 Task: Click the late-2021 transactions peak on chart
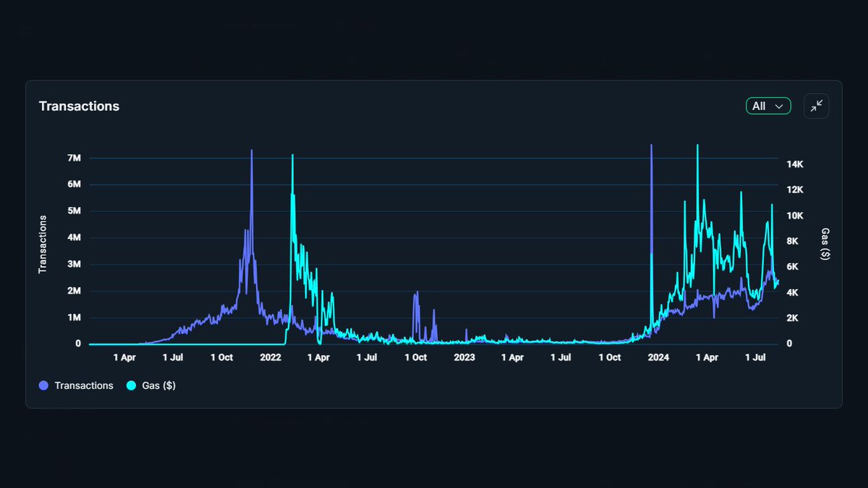252,152
